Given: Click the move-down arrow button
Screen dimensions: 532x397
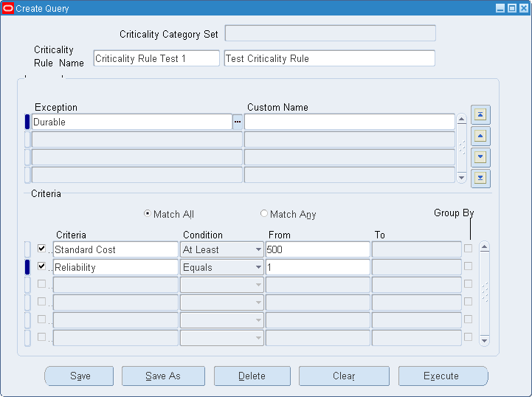Looking at the screenshot, I should point(480,157).
